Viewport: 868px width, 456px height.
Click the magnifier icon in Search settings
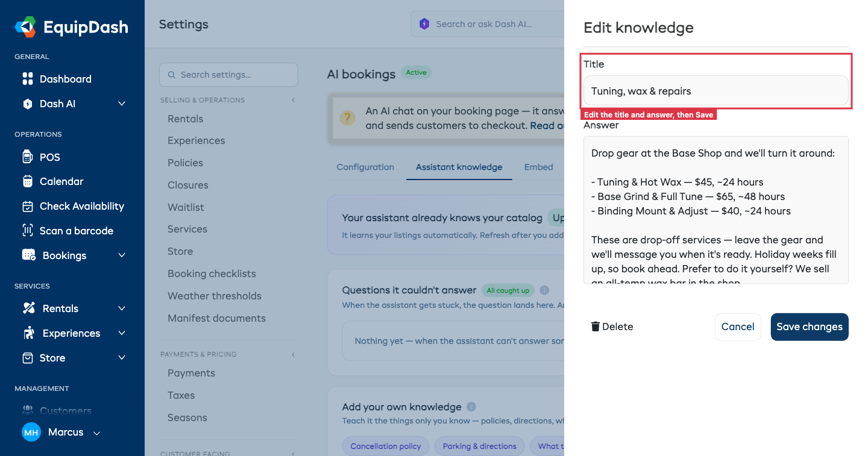point(172,75)
